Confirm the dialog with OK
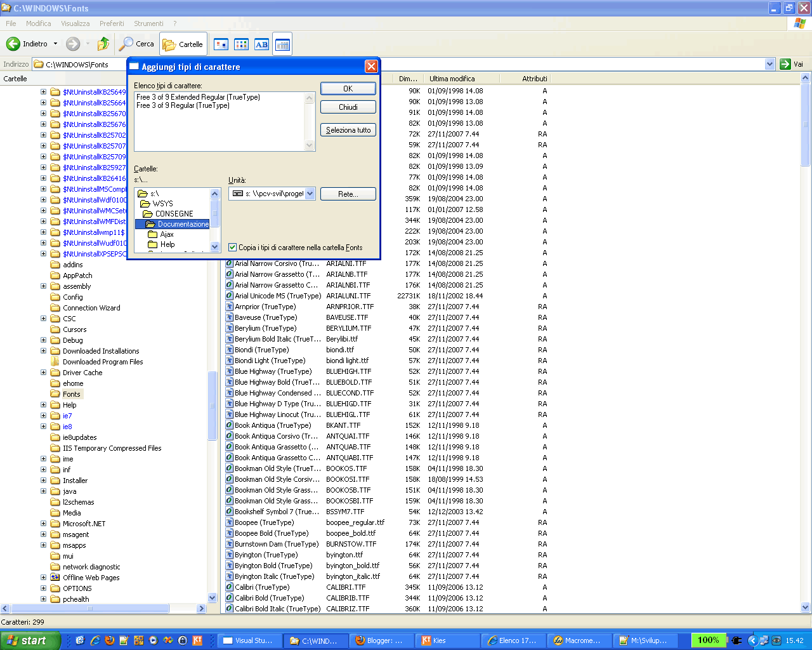 (348, 89)
